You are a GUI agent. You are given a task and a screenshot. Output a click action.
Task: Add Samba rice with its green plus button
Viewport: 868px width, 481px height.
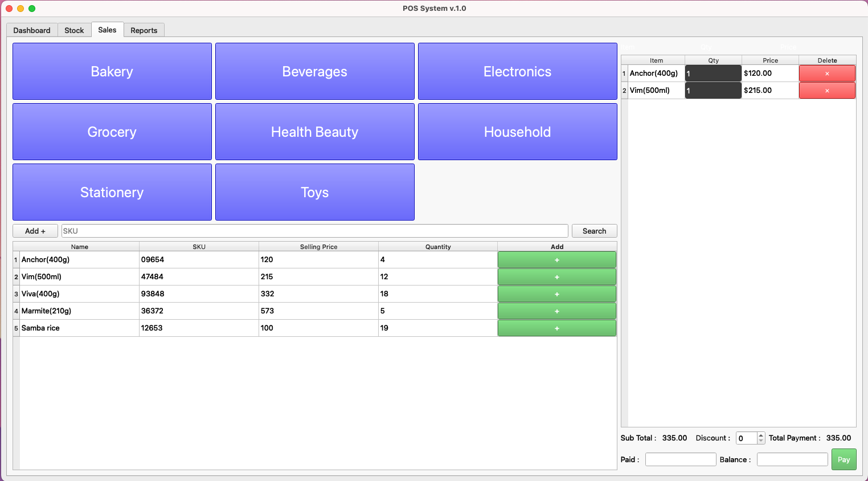coord(557,328)
